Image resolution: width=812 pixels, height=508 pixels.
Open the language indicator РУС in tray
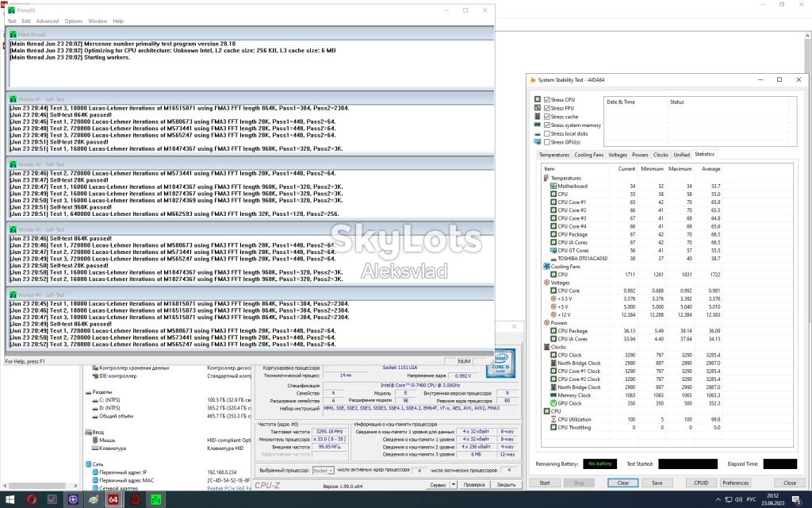[x=751, y=500]
